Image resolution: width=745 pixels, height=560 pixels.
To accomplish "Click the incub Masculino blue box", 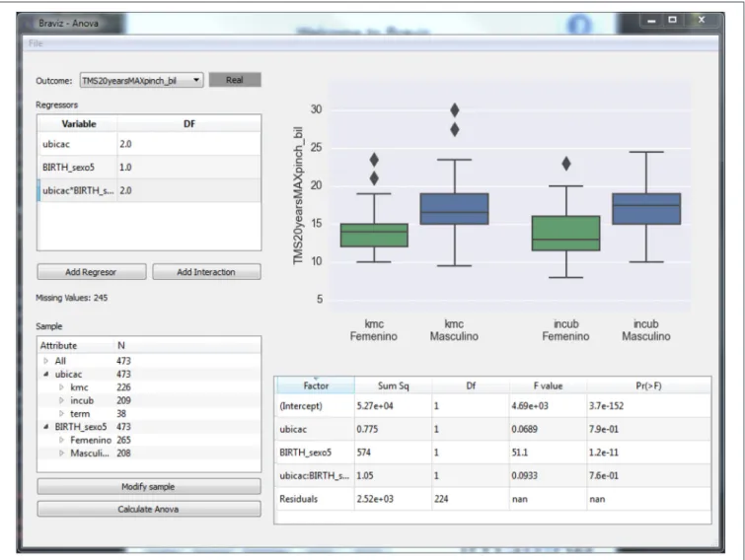I will click(646, 209).
